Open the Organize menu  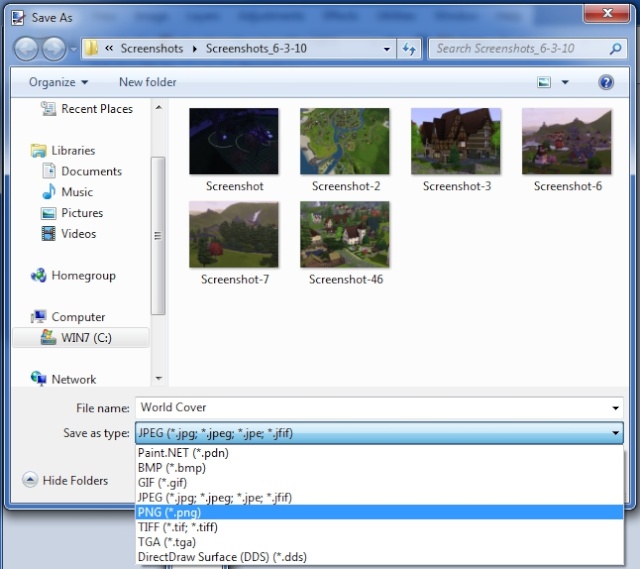pyautogui.click(x=58, y=82)
